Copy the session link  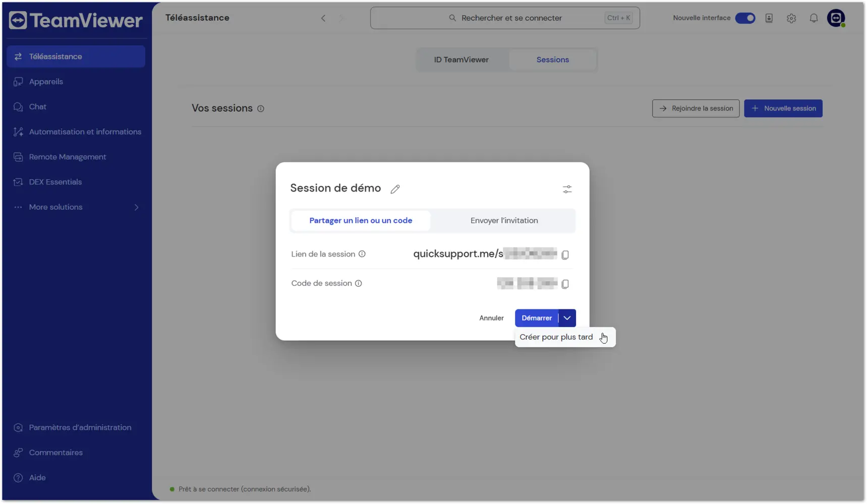(x=565, y=255)
